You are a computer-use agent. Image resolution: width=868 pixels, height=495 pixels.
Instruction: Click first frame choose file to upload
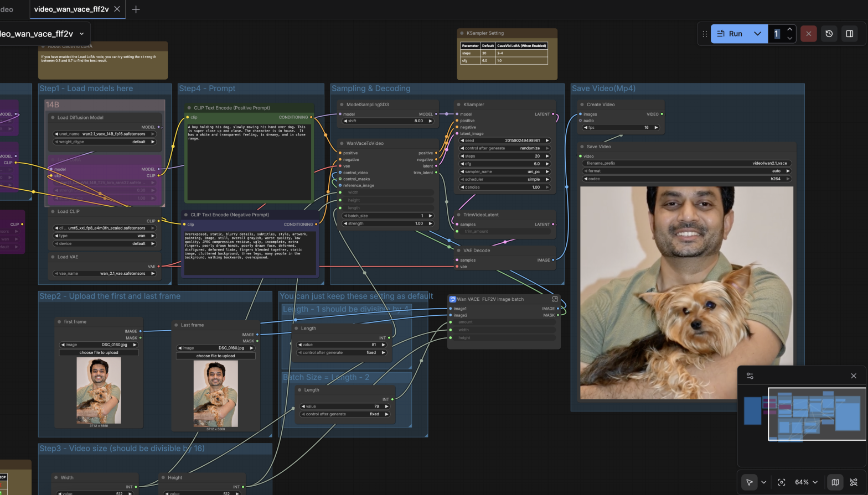tap(99, 352)
